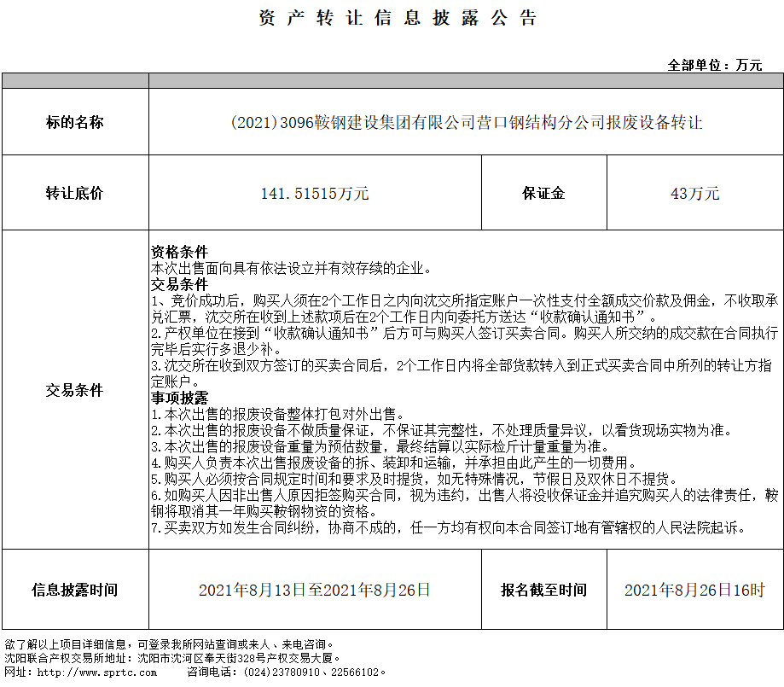784x687 pixels.
Task: Click the bold 事项披露 section heading
Action: 179,398
